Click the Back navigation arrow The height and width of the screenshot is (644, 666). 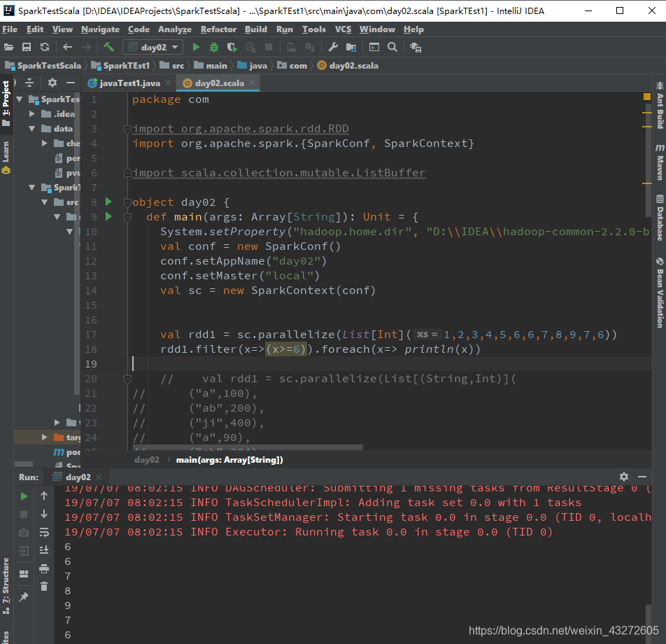(68, 47)
